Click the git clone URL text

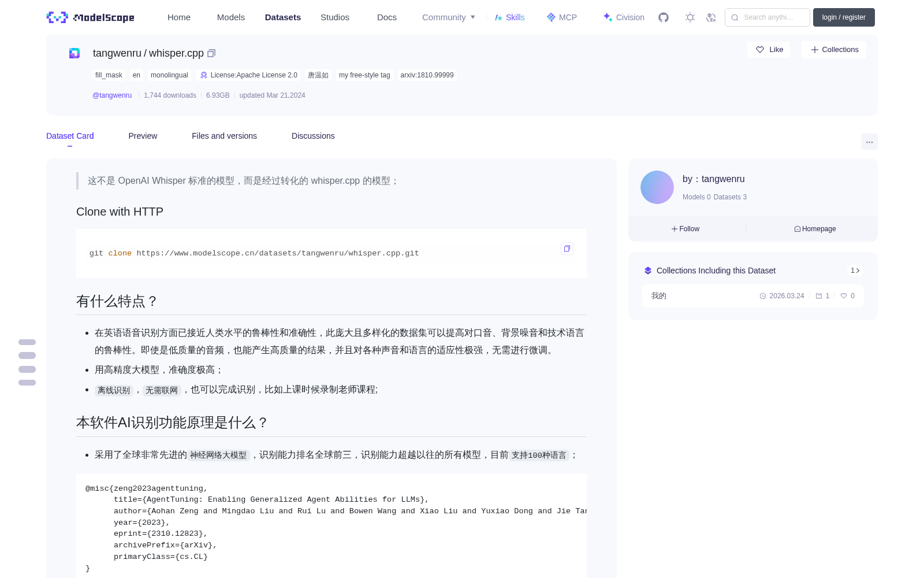(278, 253)
